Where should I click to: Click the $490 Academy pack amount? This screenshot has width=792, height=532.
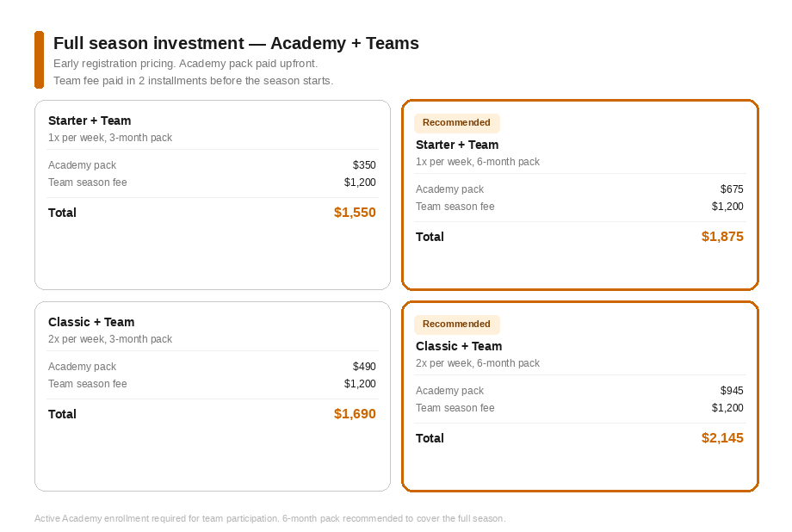tap(364, 367)
